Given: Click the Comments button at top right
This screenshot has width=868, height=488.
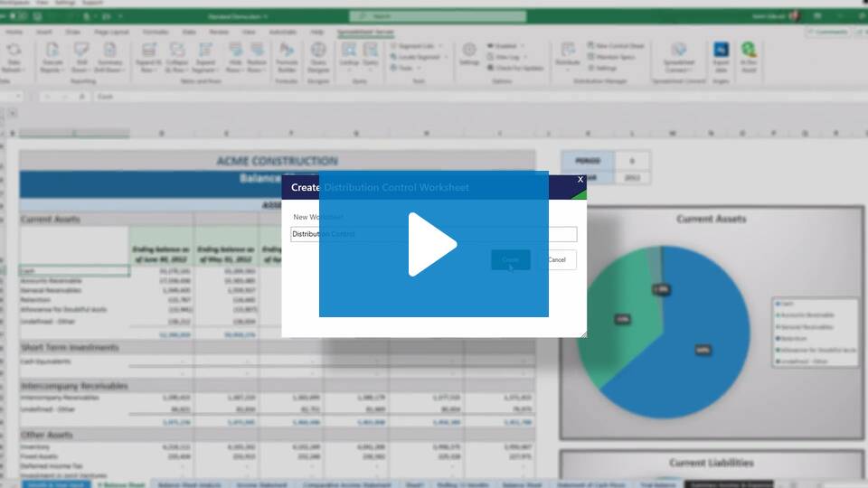Looking at the screenshot, I should pyautogui.click(x=827, y=33).
